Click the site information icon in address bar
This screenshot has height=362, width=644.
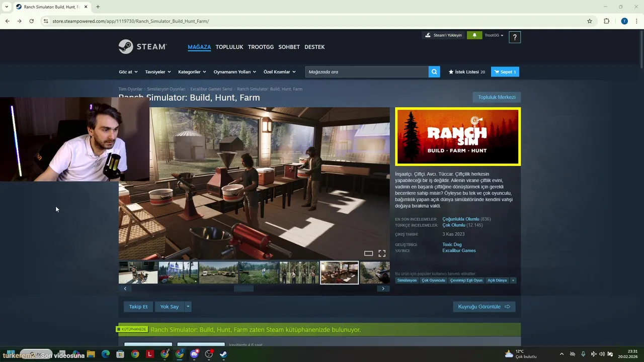click(46, 21)
